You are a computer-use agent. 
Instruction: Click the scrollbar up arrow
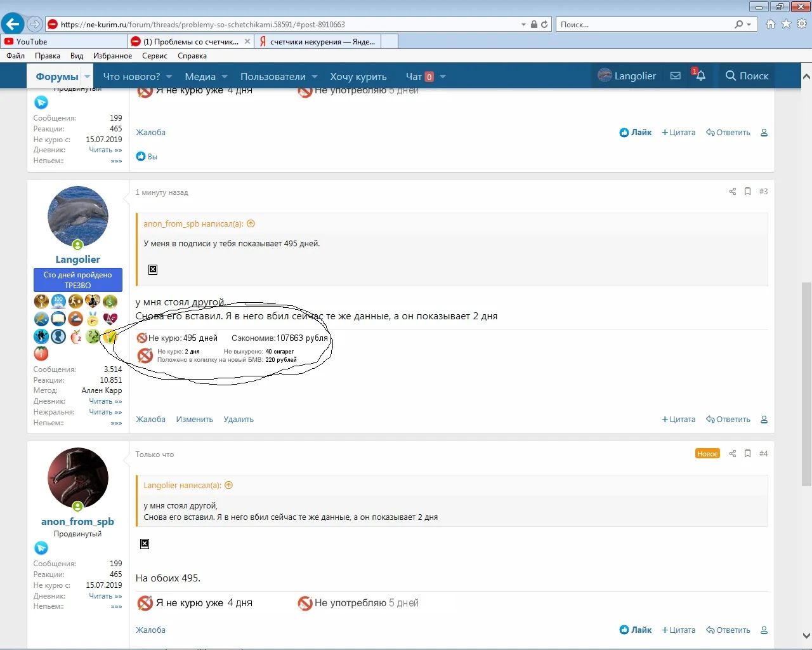point(806,77)
